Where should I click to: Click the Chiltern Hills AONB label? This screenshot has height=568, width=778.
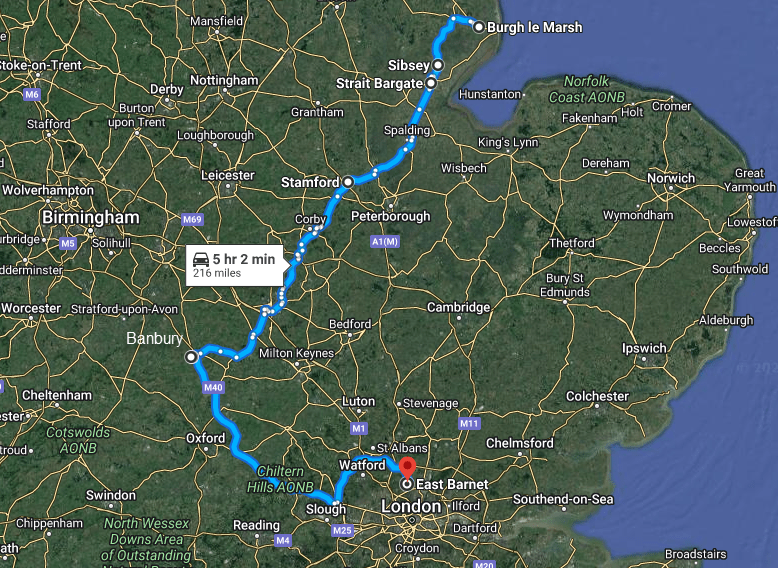point(280,479)
